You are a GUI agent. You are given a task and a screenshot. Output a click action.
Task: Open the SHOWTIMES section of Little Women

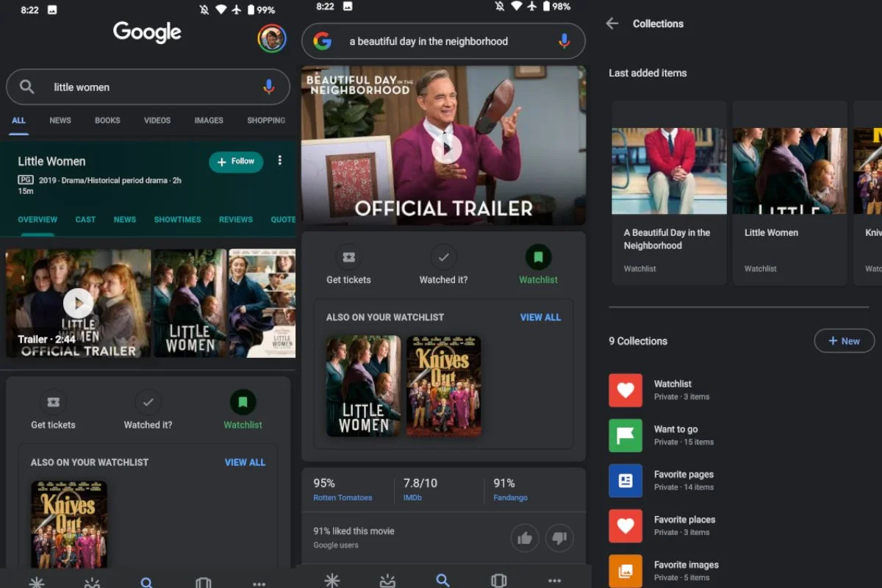(177, 220)
